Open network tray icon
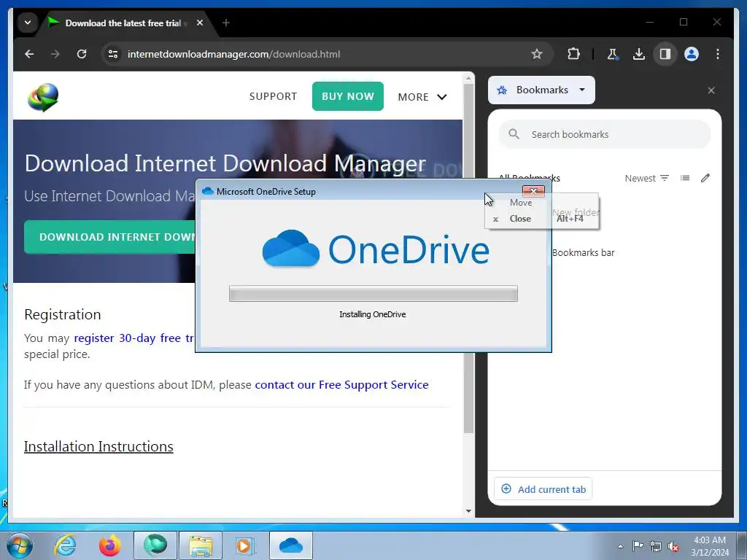Viewport: 747px width, 560px height. click(656, 547)
